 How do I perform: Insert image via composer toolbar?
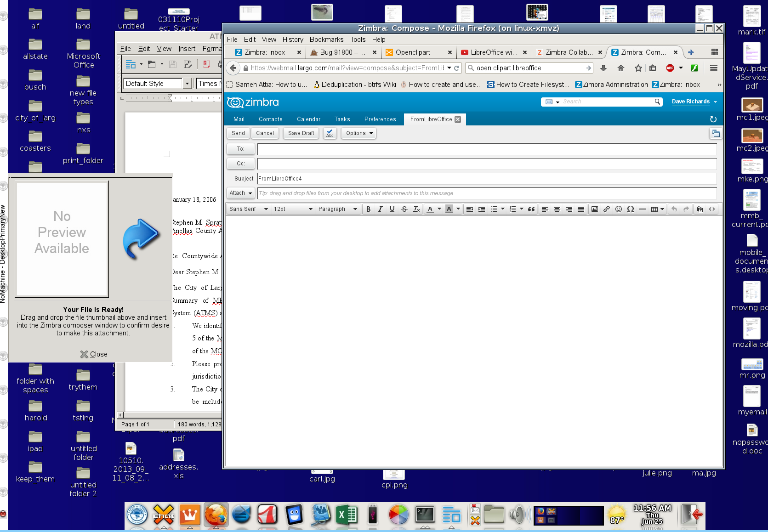point(595,209)
